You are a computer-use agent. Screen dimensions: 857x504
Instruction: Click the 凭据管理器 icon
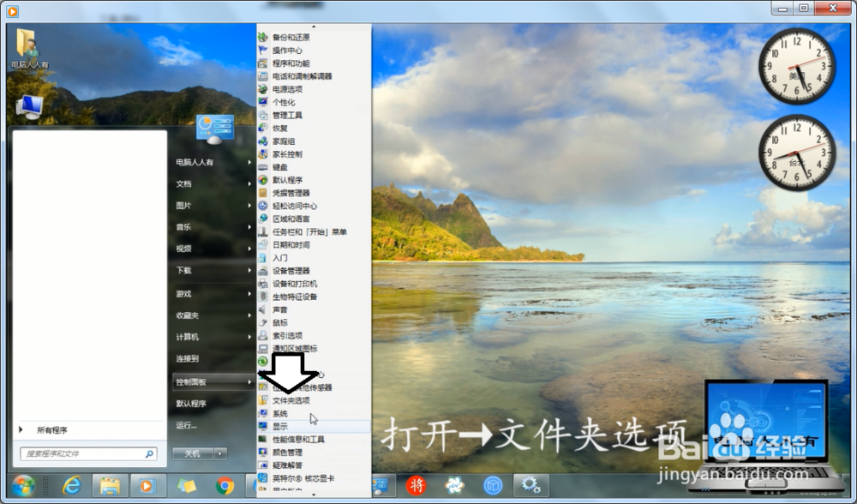[263, 193]
